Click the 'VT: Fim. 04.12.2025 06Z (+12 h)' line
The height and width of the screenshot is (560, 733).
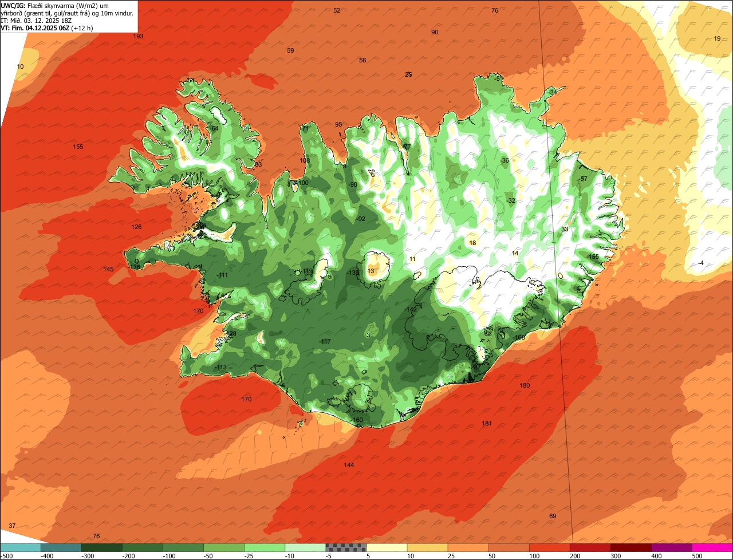pyautogui.click(x=47, y=27)
